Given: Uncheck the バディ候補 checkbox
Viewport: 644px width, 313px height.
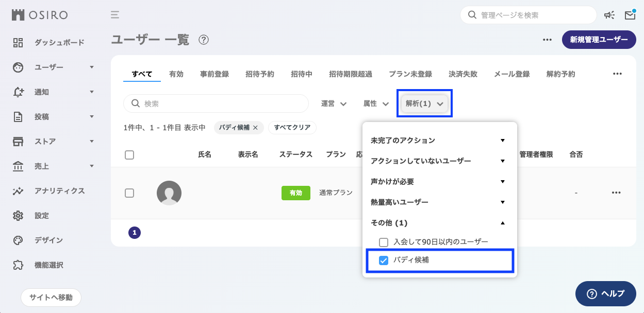Looking at the screenshot, I should click(384, 260).
